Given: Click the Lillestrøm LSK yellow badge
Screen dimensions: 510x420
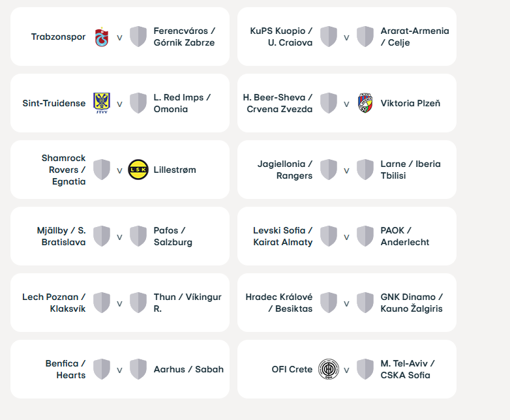Looking at the screenshot, I should tap(138, 170).
